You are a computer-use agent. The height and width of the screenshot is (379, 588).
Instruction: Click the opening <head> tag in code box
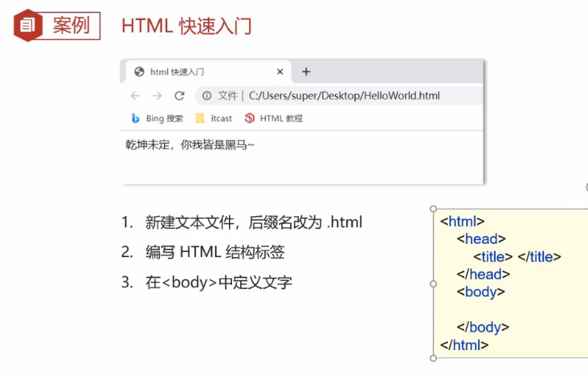click(x=481, y=238)
